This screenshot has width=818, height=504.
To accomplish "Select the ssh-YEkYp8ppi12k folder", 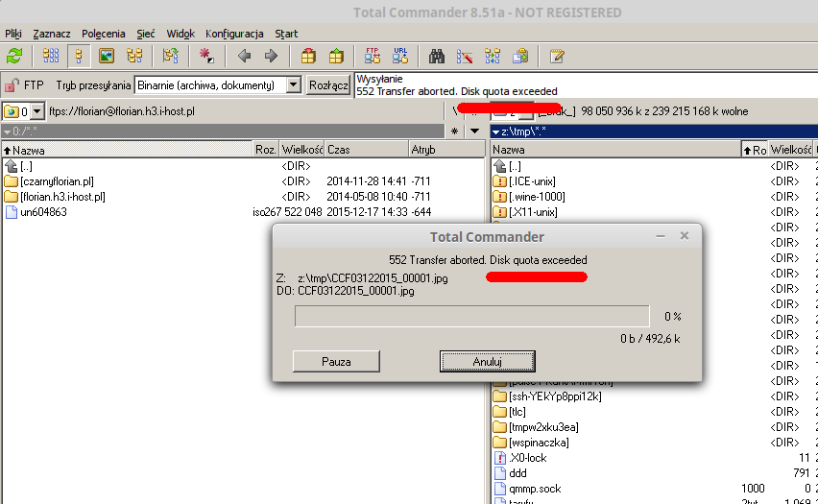I will (x=555, y=396).
